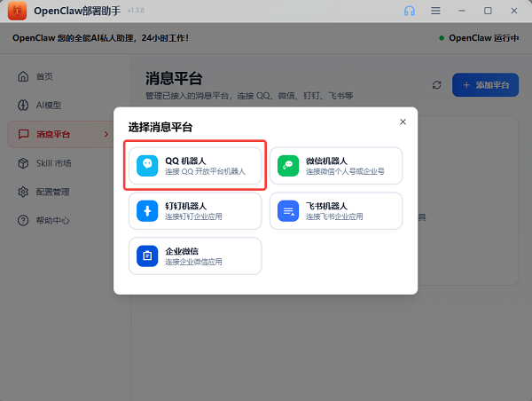Click the OpenClaw app logo icon
532x401 pixels.
tap(17, 11)
